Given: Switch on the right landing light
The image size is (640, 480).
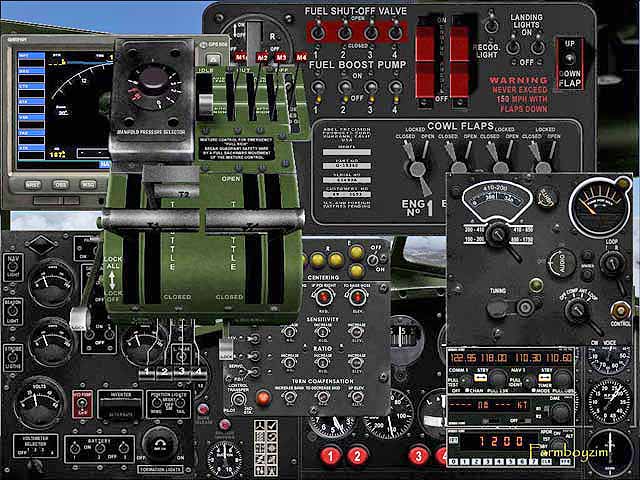Looking at the screenshot, I should (538, 47).
